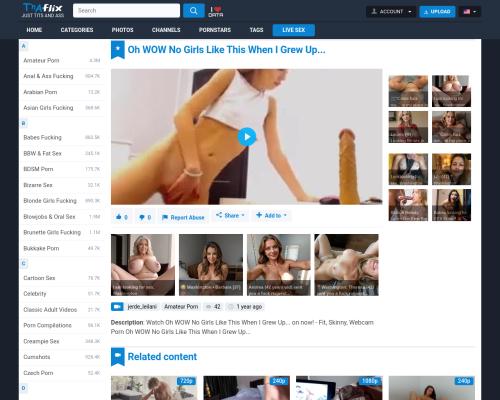Viewport: 500px width, 400px height.
Task: Start the video with the play button
Action: point(247,137)
